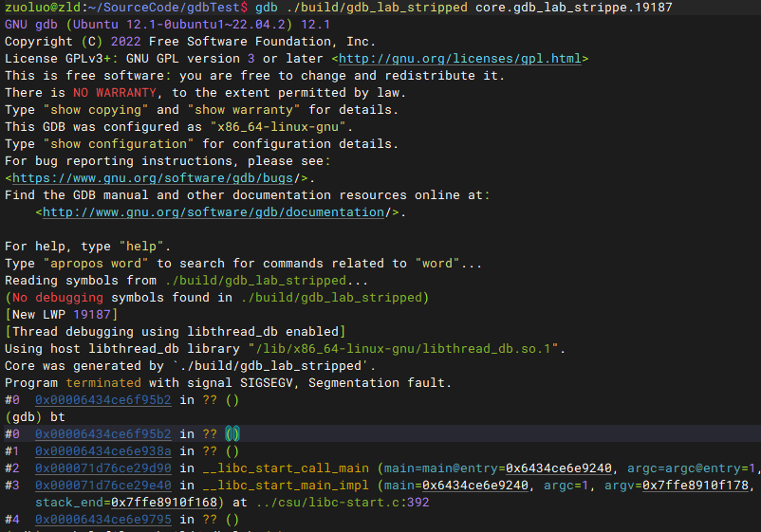Click the '(gdb) bt' command line
The width and height of the screenshot is (761, 532).
(35, 417)
